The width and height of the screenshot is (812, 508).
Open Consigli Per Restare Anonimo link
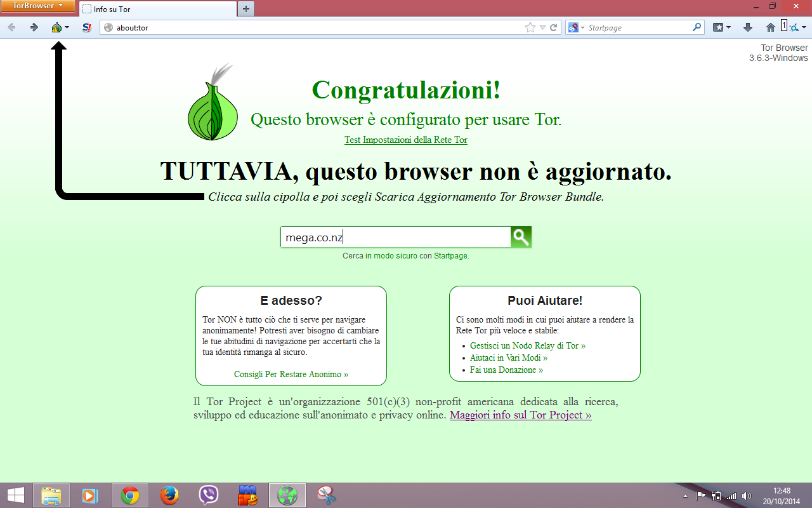291,375
